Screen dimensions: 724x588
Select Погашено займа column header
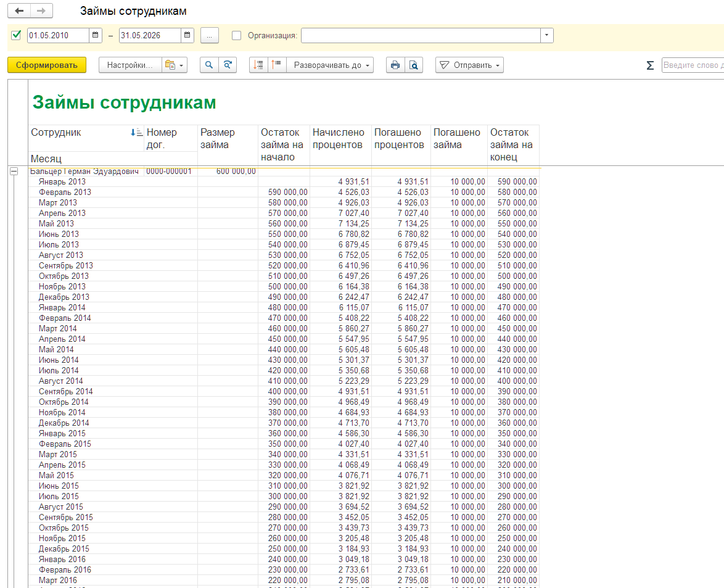pyautogui.click(x=459, y=145)
